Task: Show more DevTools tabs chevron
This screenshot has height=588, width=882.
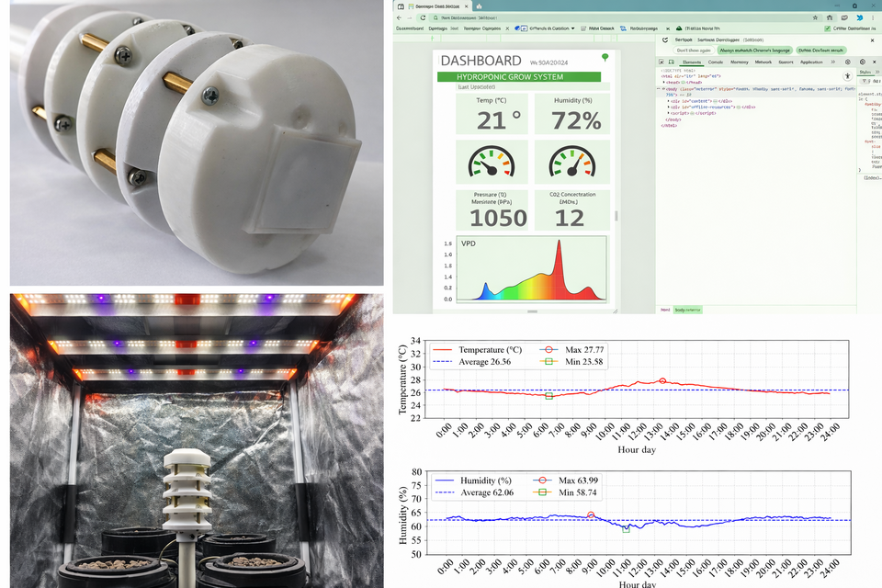Action: [833, 62]
